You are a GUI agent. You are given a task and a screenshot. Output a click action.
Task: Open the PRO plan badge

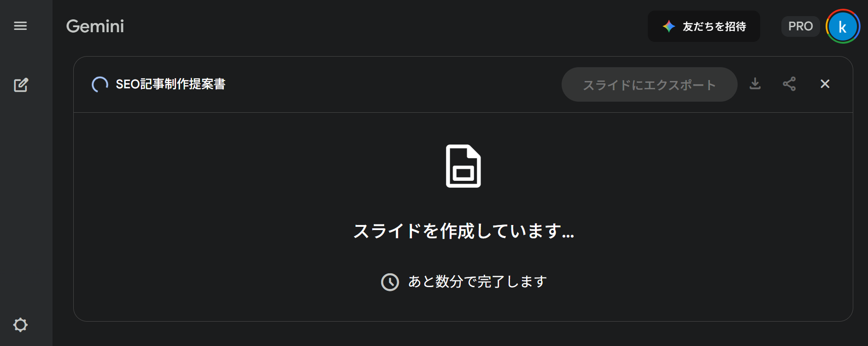click(x=800, y=26)
